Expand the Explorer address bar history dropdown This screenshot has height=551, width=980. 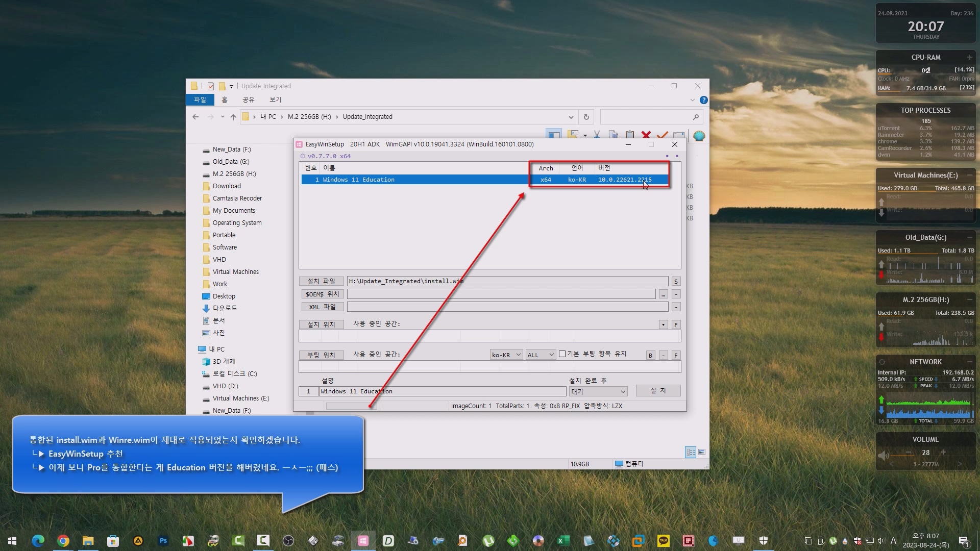(571, 117)
